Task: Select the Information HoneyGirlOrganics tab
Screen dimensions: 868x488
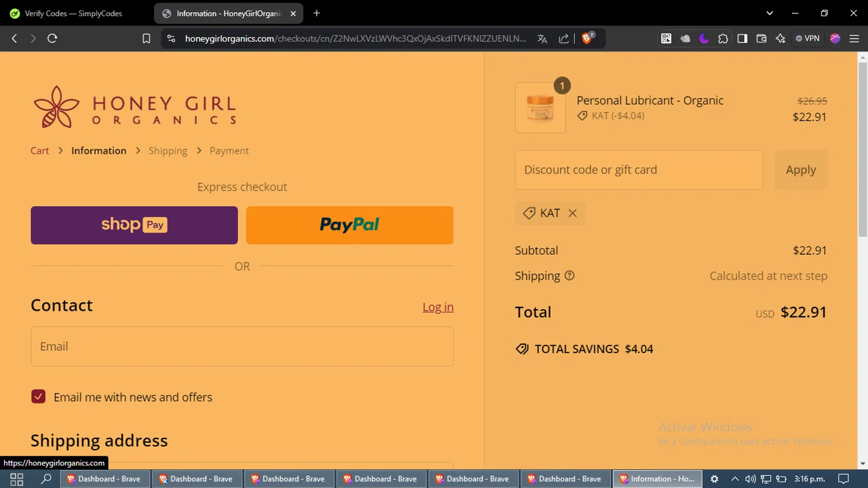Action: 229,13
